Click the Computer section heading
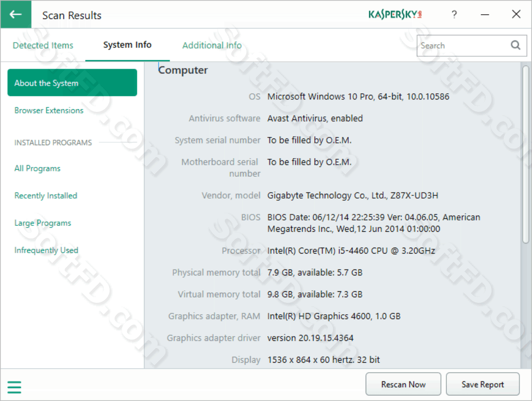The image size is (532, 401). coord(183,70)
